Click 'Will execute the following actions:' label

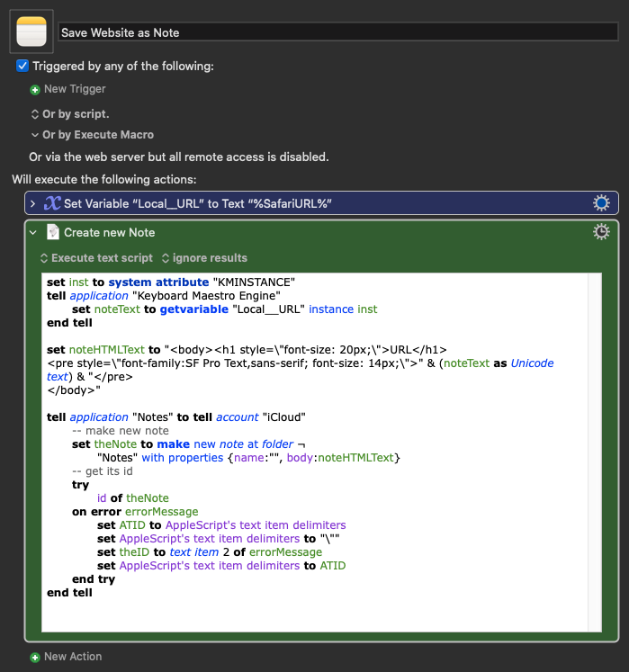[104, 180]
